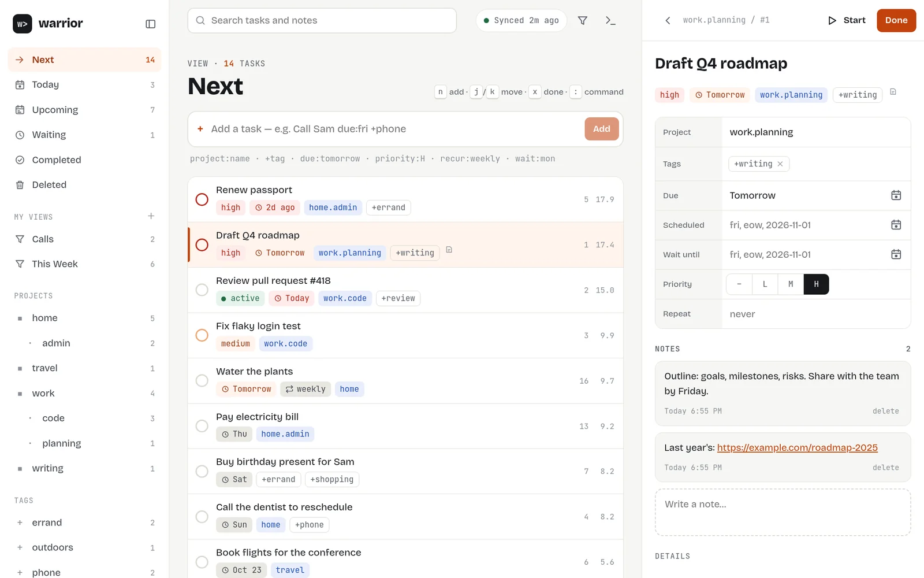924x578 pixels.
Task: Open the admin subproject under home
Action: tap(84, 343)
